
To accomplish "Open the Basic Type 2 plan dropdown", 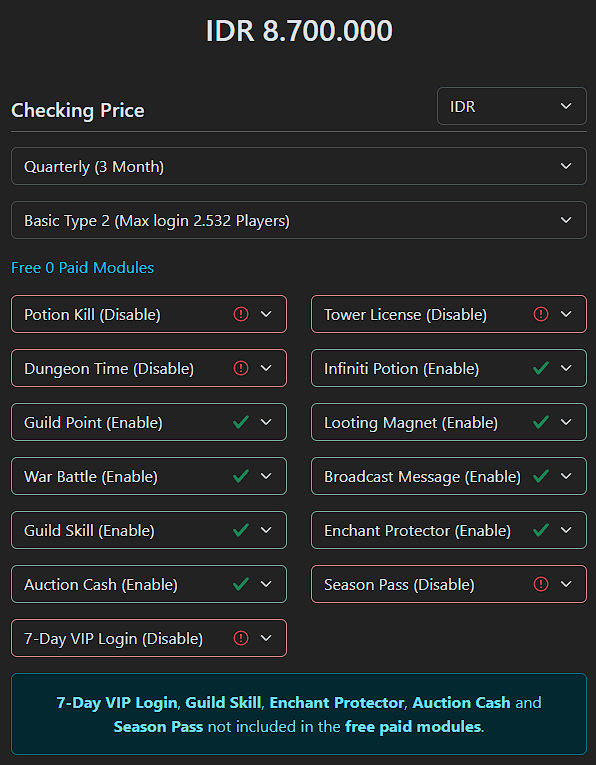I will coord(298,221).
